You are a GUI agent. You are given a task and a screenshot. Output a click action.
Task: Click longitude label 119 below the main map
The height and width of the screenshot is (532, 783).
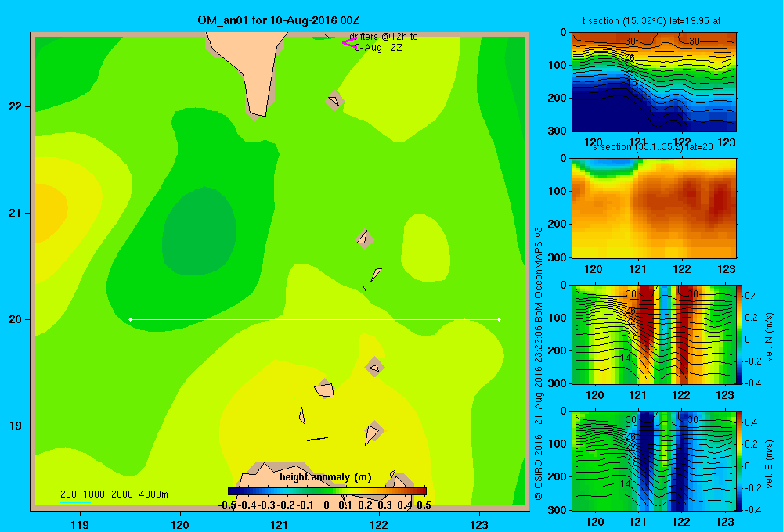pos(80,524)
